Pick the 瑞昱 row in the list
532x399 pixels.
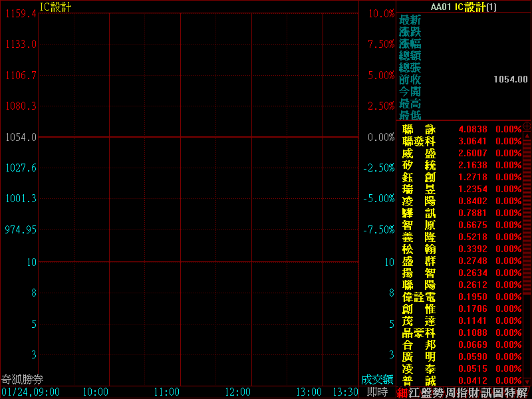(x=419, y=189)
